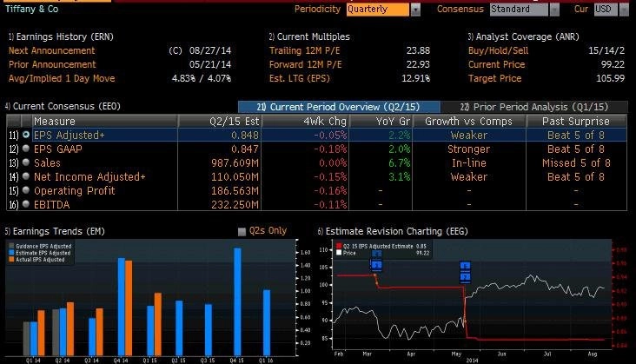
Task: Click the Operating Profit estimate 186.563M
Action: (235, 190)
